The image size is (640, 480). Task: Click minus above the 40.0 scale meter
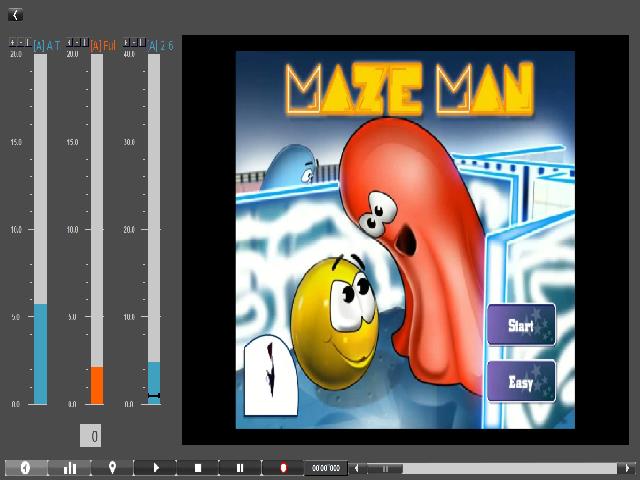pyautogui.click(x=134, y=42)
